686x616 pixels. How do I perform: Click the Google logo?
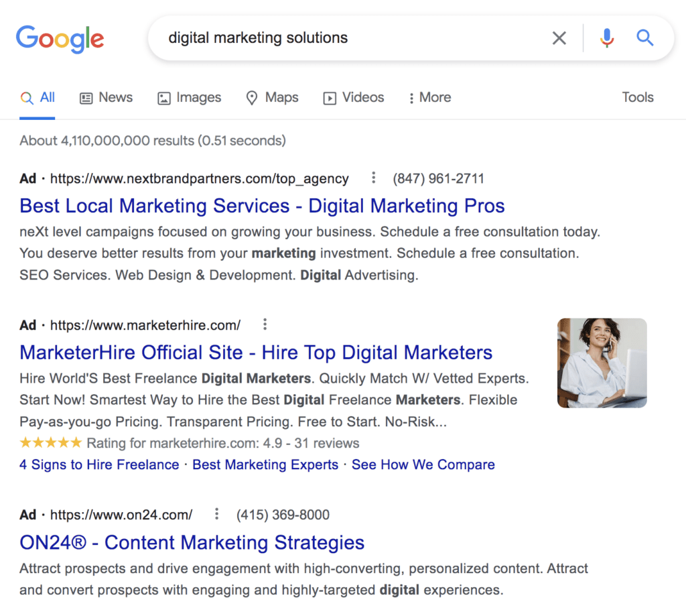pos(60,39)
